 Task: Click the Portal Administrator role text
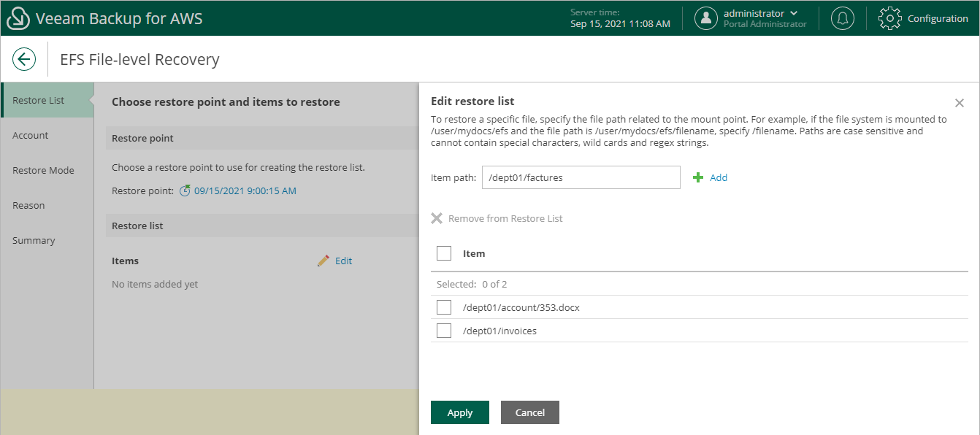pos(765,24)
